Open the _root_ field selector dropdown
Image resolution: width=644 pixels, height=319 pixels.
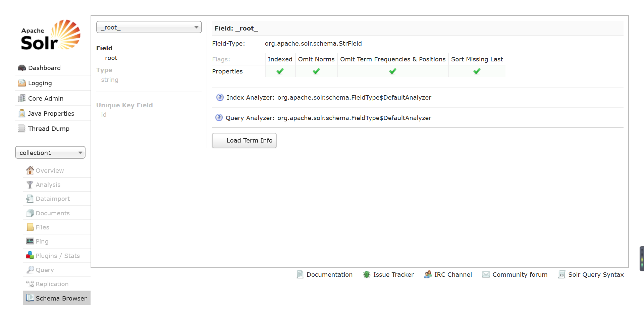149,27
